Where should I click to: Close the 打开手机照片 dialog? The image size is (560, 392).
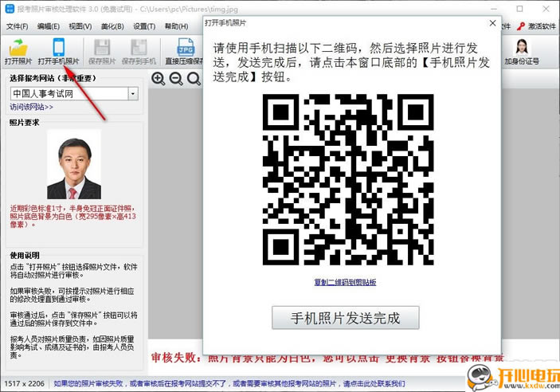point(492,23)
